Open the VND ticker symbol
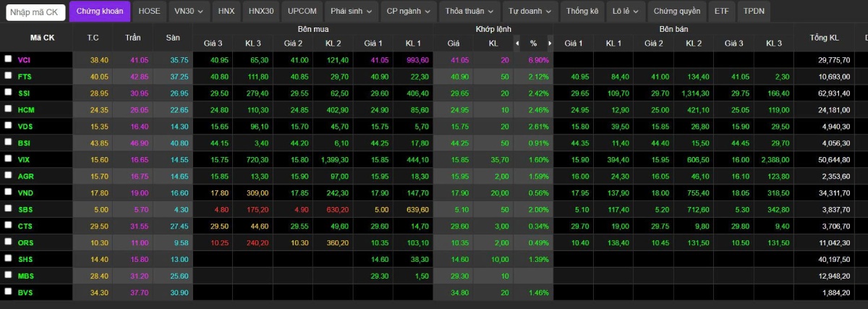868x309 pixels. (25, 192)
